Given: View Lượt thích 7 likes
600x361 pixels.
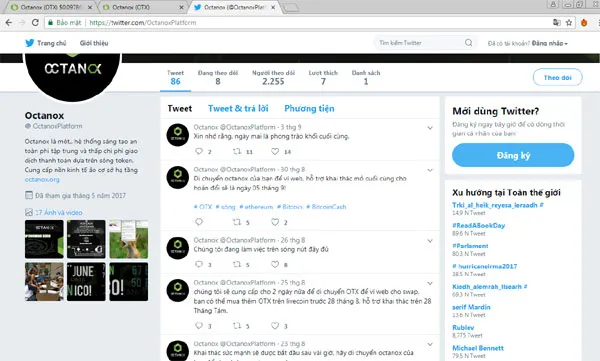Looking at the screenshot, I should (323, 77).
